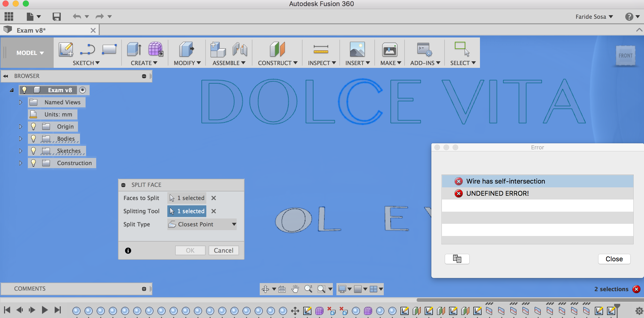Viewport: 644px width, 318px height.
Task: Click the Pan hand icon
Action: 295,289
